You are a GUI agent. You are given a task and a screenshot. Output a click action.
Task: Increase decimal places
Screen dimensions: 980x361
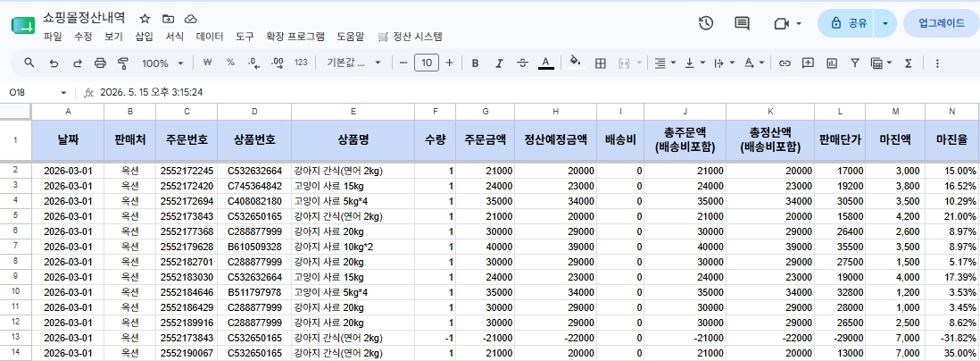click(278, 63)
